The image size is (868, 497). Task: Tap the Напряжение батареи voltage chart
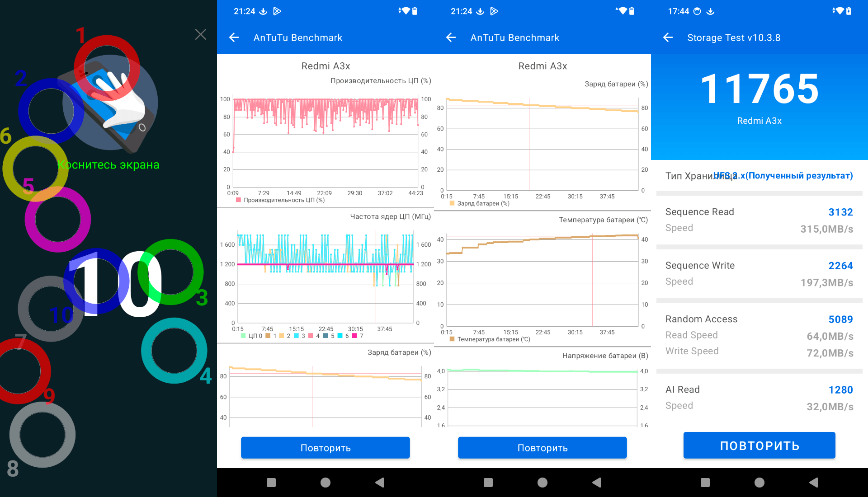[x=542, y=398]
